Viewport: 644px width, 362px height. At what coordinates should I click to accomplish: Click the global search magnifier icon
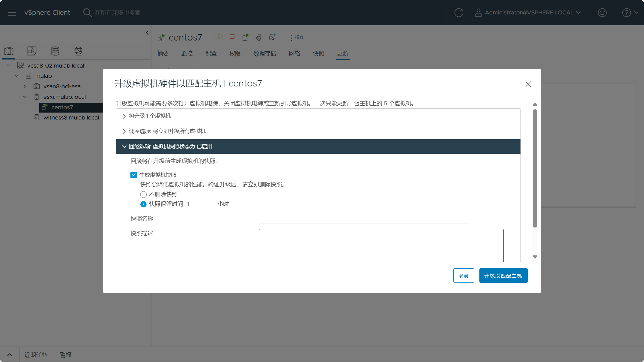point(87,13)
